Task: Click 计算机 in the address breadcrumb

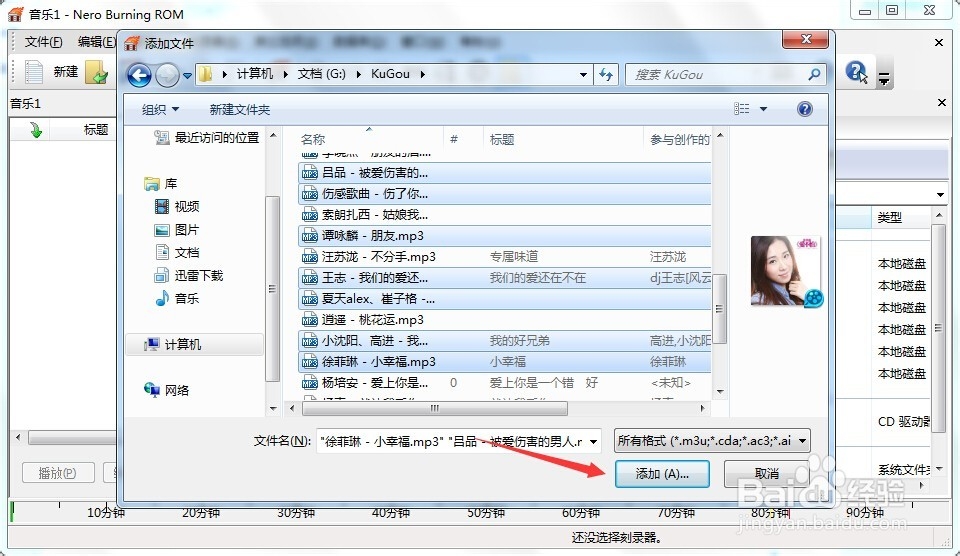Action: [x=255, y=74]
